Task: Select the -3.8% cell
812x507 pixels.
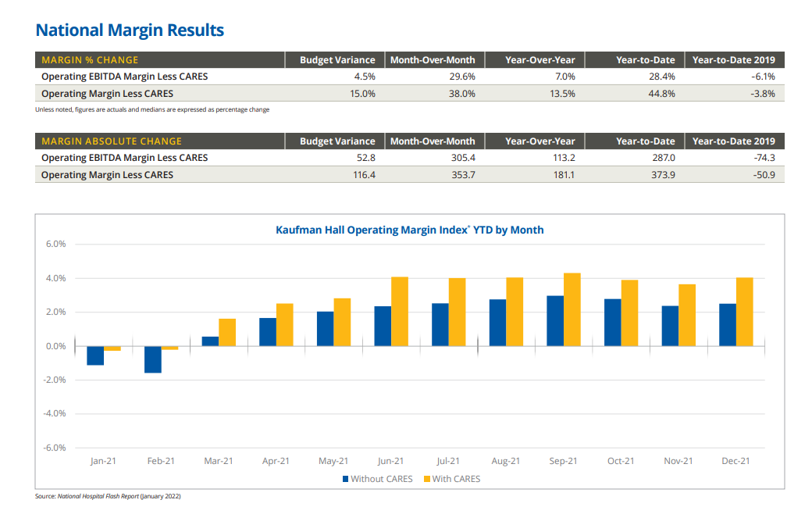Action: click(x=763, y=94)
